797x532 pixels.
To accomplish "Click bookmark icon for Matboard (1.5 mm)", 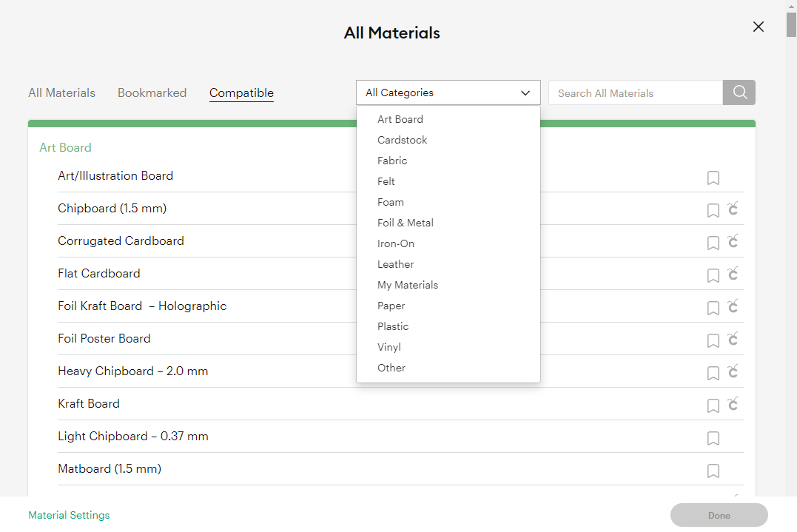I will pos(713,471).
